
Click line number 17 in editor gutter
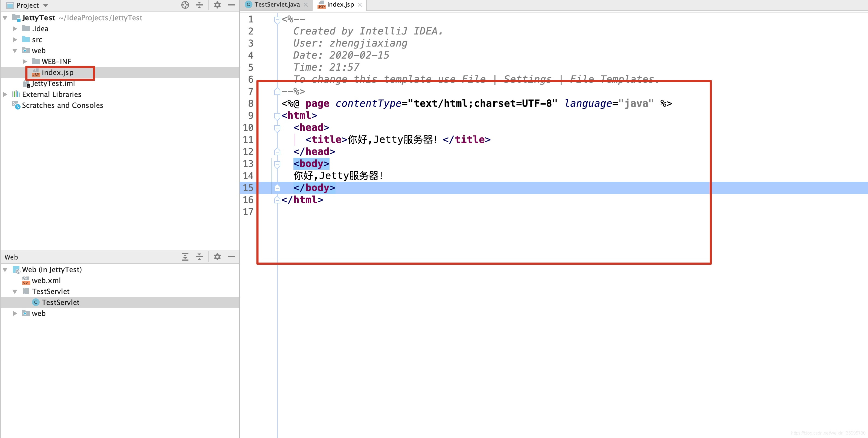248,212
